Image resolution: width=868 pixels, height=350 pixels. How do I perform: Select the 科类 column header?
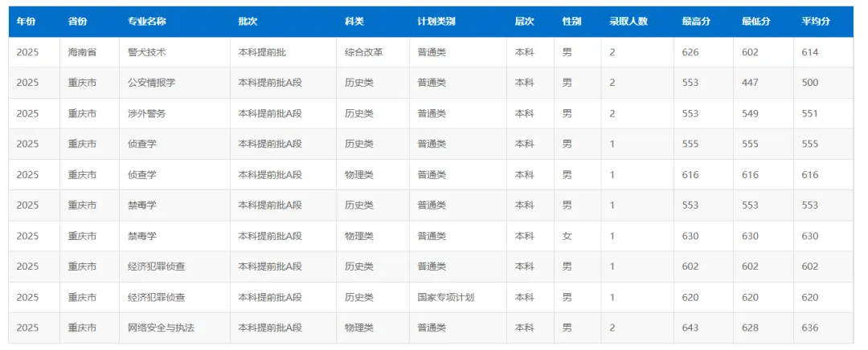pyautogui.click(x=354, y=22)
